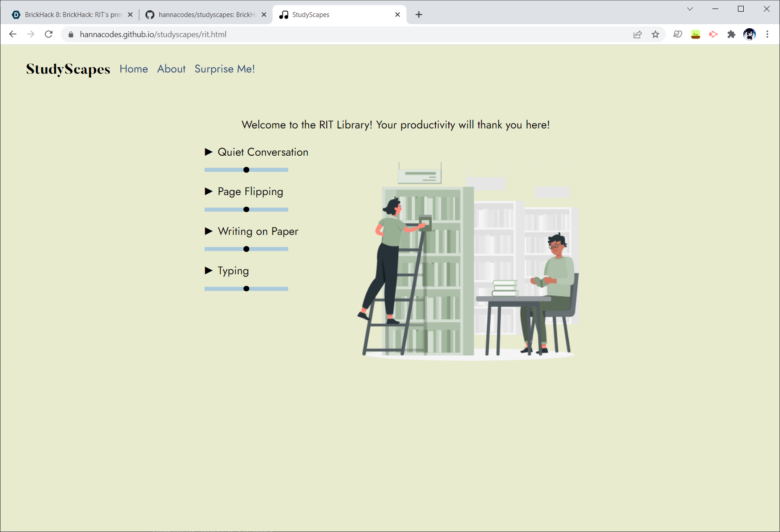Image resolution: width=780 pixels, height=532 pixels.
Task: Open the About page link
Action: pos(171,69)
